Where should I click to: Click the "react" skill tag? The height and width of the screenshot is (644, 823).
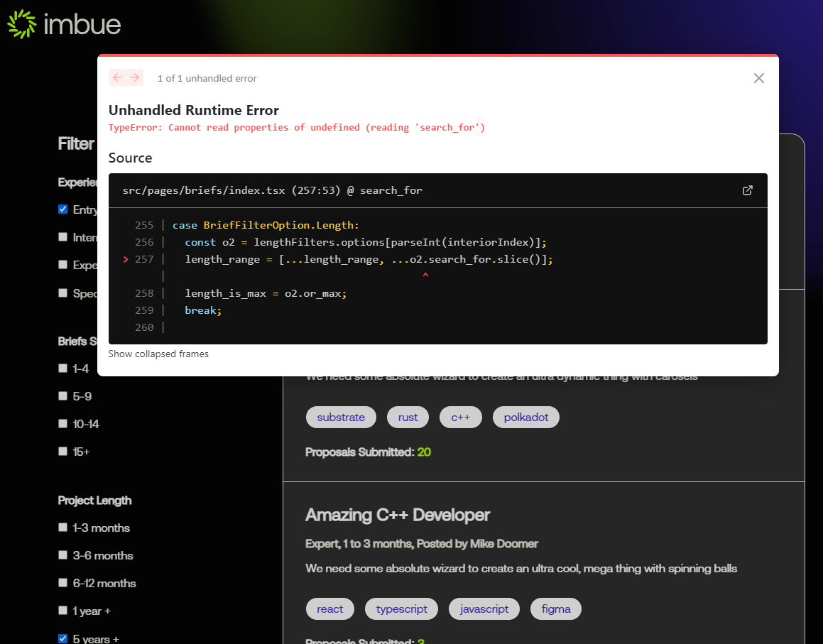point(329,608)
